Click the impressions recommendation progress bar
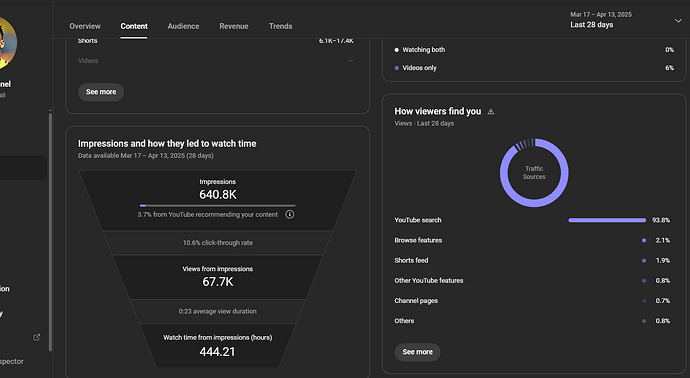The image size is (690, 378). [217, 206]
